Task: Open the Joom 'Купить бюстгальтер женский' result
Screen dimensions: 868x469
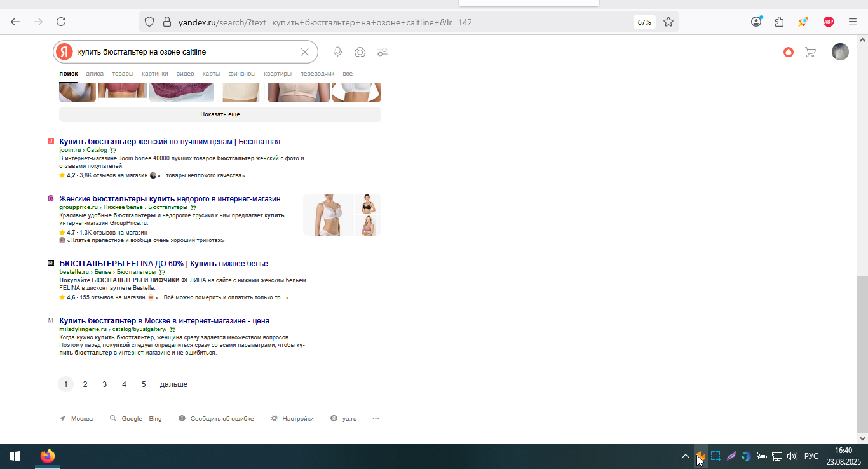Action: (173, 142)
